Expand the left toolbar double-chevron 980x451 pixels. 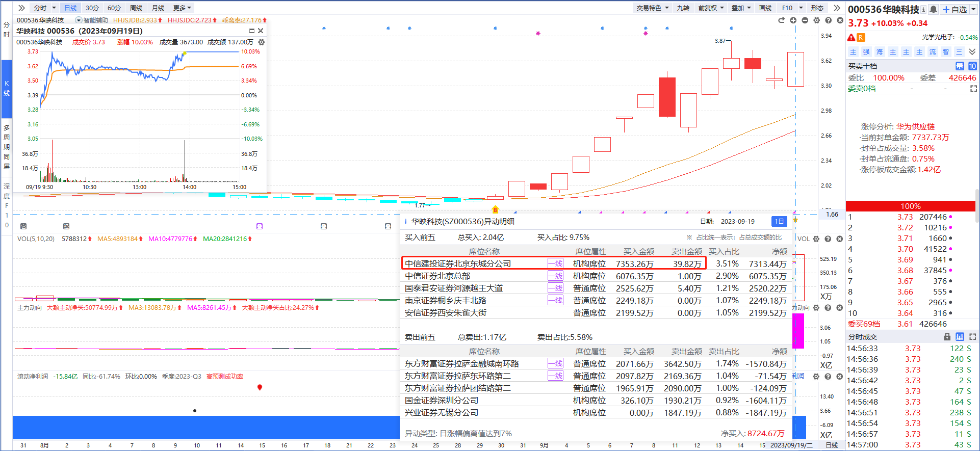tap(21, 8)
